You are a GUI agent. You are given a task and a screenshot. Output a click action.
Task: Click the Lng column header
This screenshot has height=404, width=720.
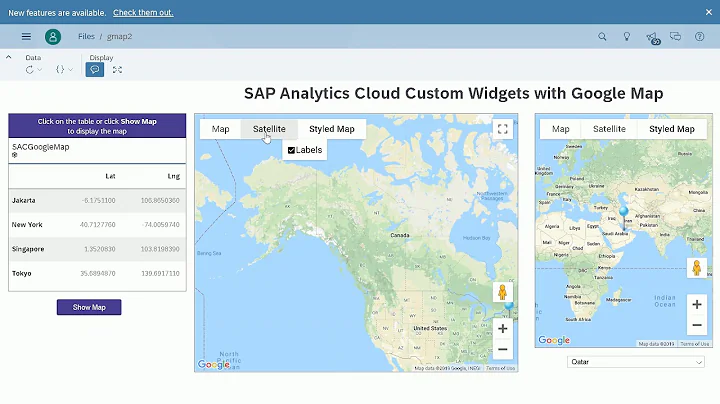174,176
